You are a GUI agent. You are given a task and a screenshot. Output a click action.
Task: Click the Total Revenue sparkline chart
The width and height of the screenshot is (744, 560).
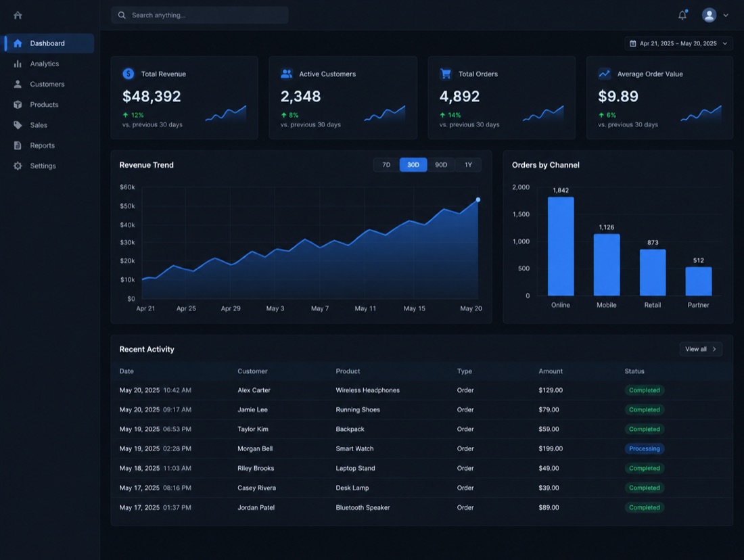tap(226, 114)
